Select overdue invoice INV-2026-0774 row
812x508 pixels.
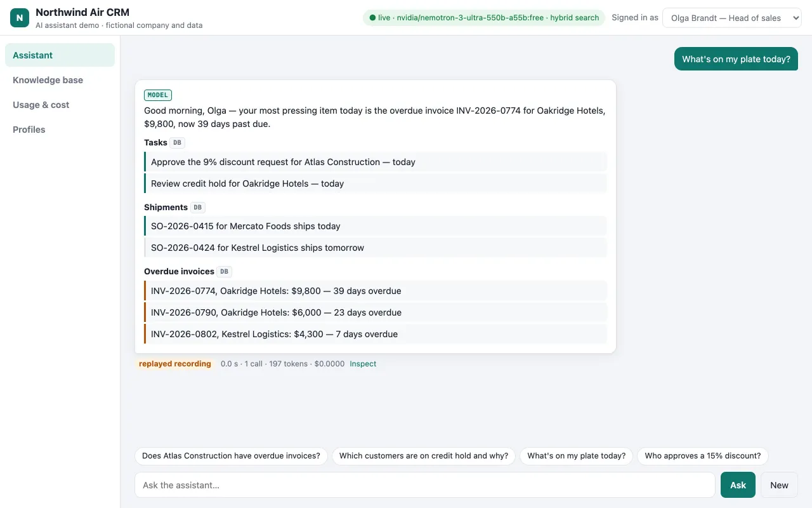pos(376,291)
